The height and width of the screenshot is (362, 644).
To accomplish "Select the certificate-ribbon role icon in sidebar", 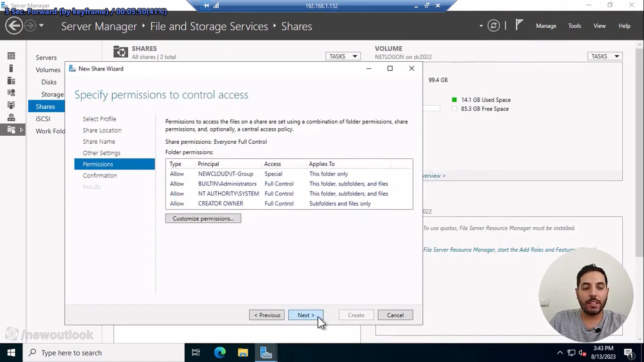I will 11,93.
